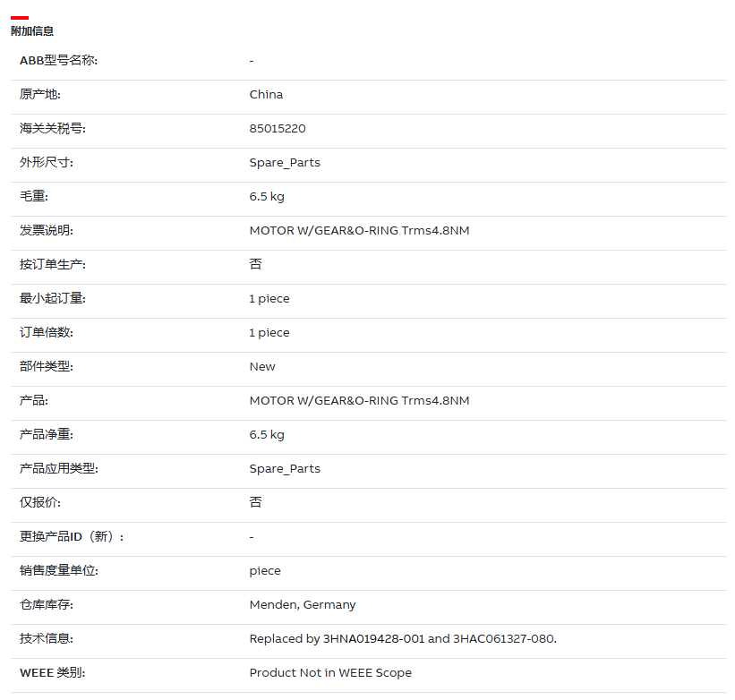Image resolution: width=735 pixels, height=700 pixels.
Task: Select the country of origin value China
Action: point(266,95)
